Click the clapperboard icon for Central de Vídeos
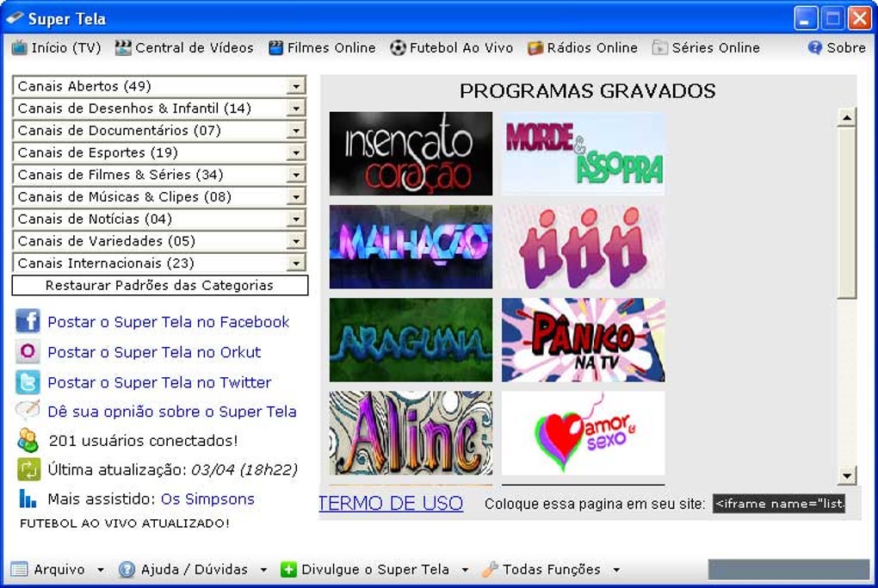This screenshot has height=588, width=878. [x=122, y=48]
